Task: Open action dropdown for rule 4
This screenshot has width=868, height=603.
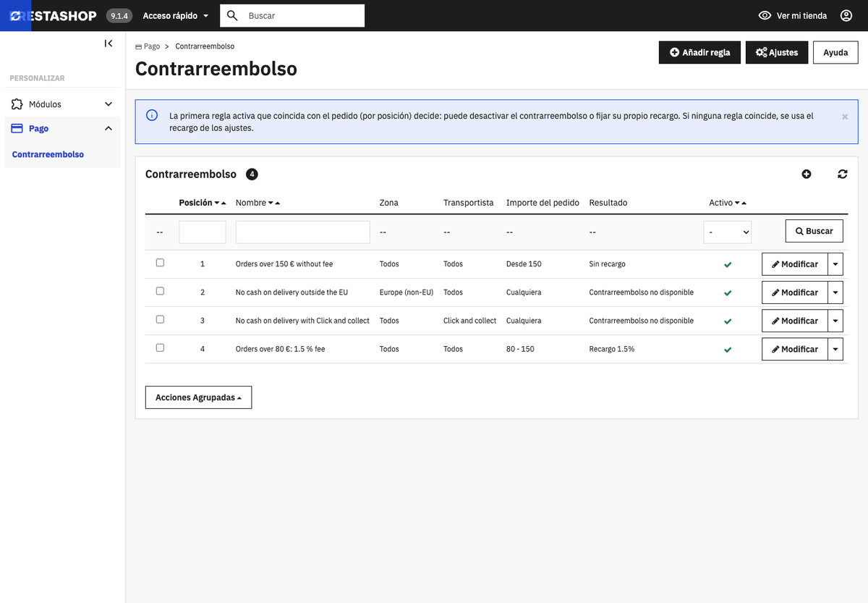Action: pos(836,349)
